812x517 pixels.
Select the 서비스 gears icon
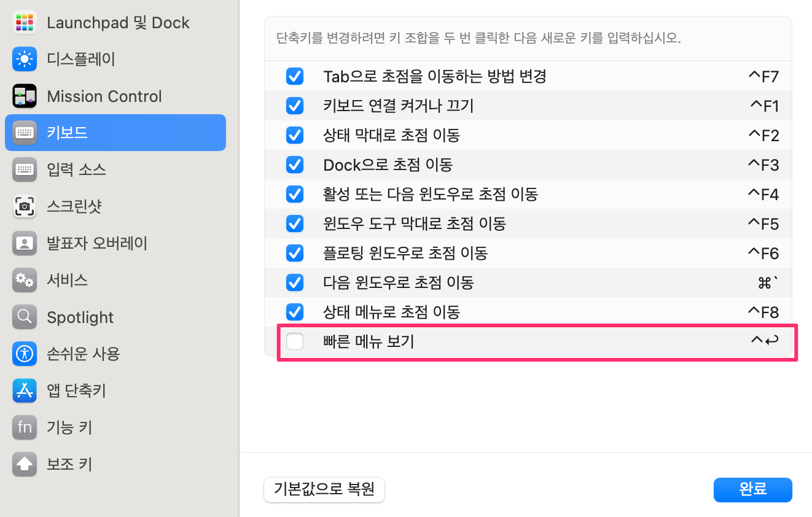point(25,281)
